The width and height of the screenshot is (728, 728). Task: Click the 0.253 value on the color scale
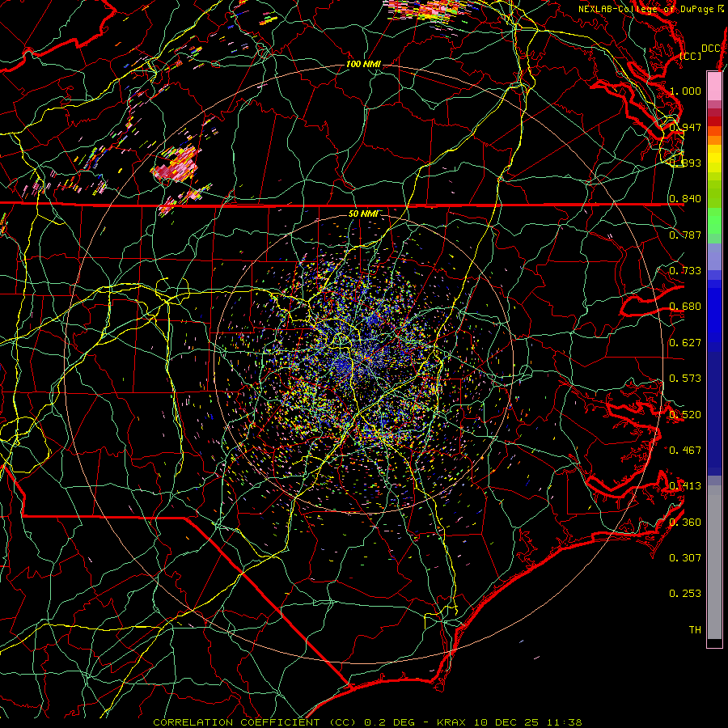[685, 594]
